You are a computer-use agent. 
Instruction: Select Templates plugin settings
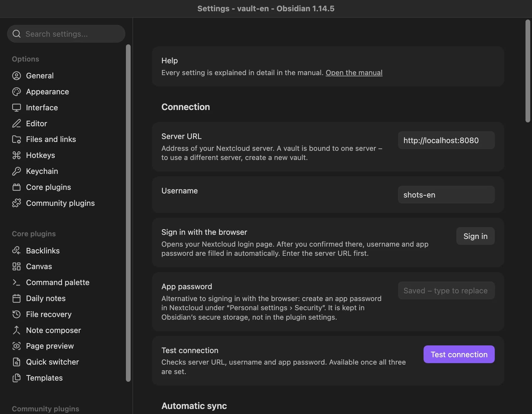66,378
